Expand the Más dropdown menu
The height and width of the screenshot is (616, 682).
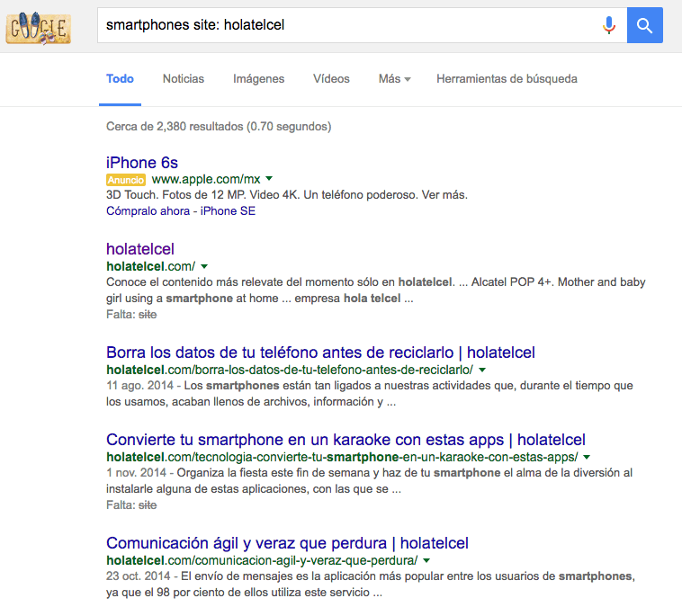(394, 78)
